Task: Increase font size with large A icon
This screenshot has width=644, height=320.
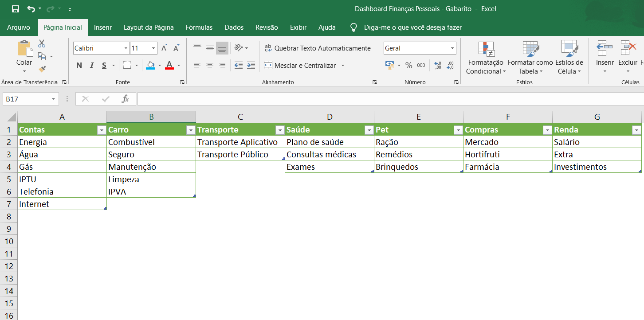Action: tap(164, 48)
